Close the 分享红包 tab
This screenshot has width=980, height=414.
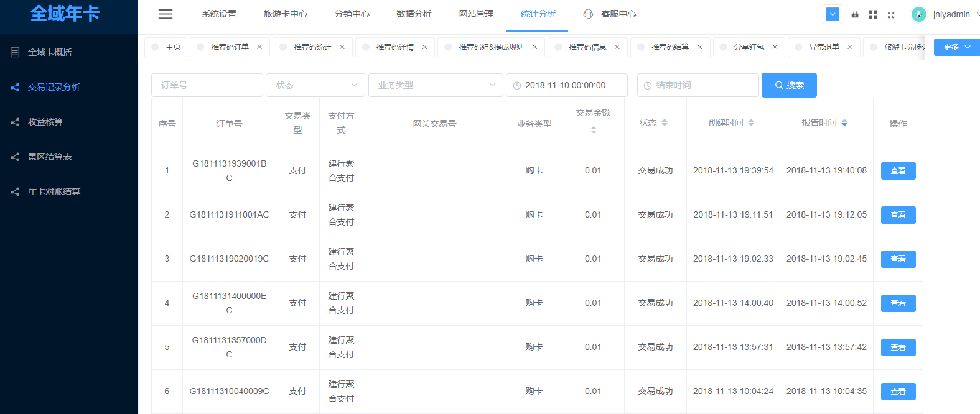[775, 47]
